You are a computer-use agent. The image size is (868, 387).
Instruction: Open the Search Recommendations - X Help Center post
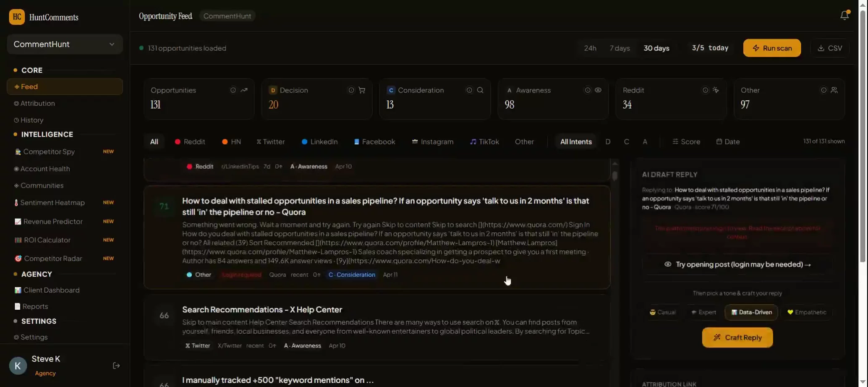click(262, 309)
